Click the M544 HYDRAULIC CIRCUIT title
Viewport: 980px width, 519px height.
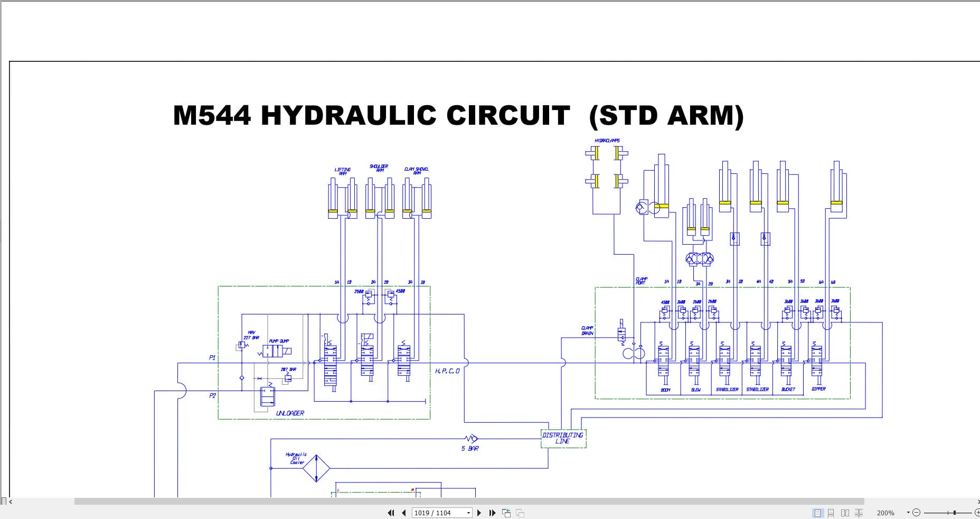458,116
